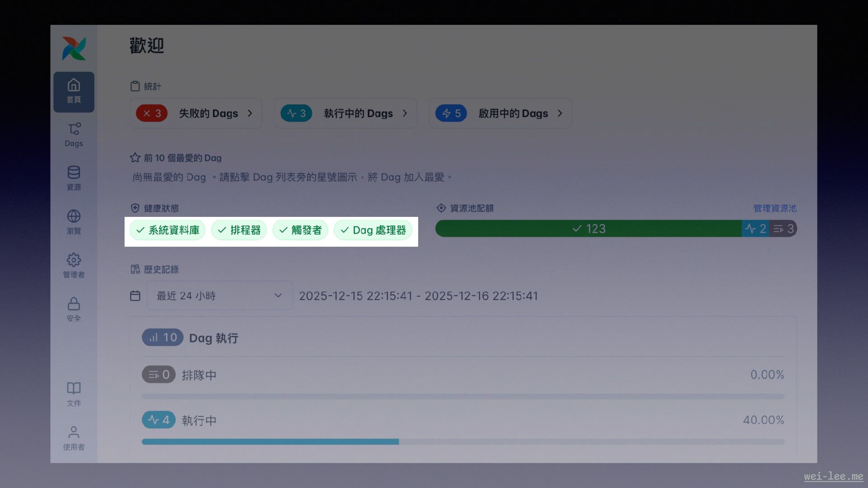Click the Dag 處理器 health badge
Viewport: 868px width, 488px height.
point(373,230)
